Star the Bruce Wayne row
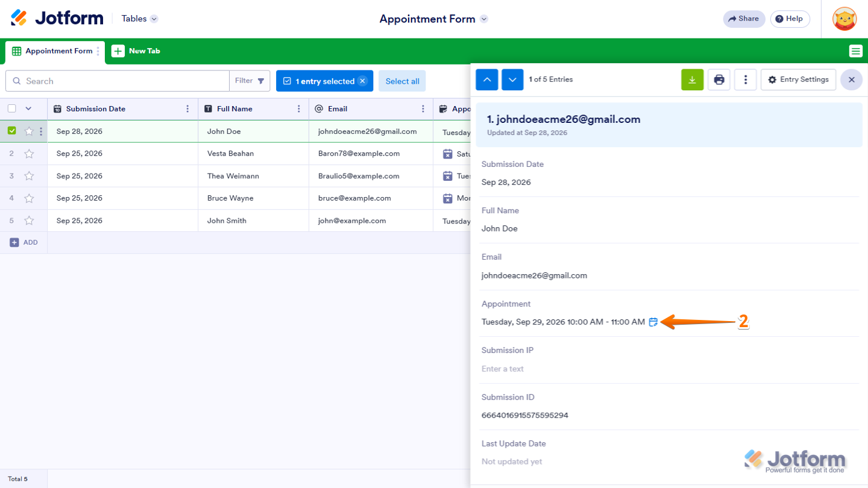Screen dimensions: 868x488 click(x=29, y=198)
